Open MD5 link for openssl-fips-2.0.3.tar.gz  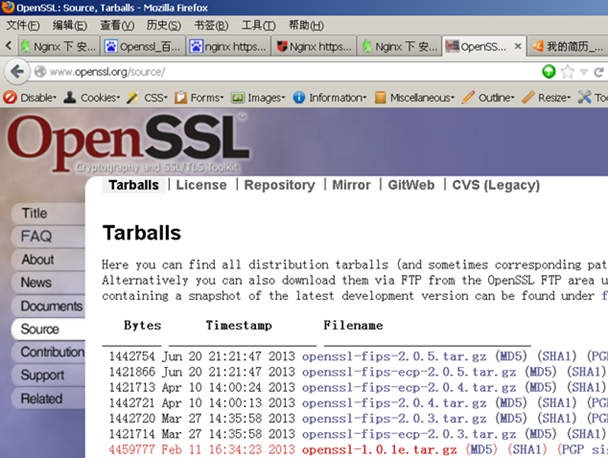(x=511, y=419)
